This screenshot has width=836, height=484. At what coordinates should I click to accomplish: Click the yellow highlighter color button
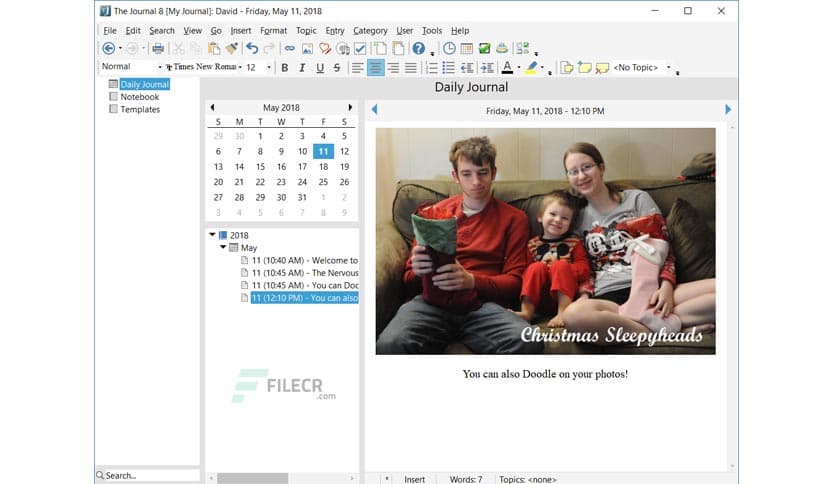[x=531, y=68]
